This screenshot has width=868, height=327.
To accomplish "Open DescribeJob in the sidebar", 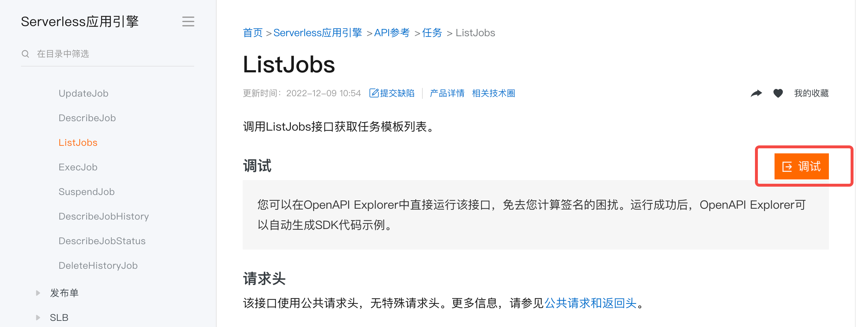I will pyautogui.click(x=87, y=118).
